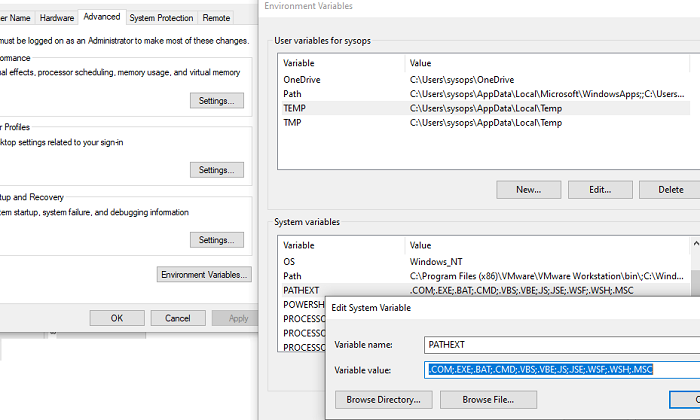Click New under user variables
Viewport: 700px width, 420px height.
coord(529,190)
